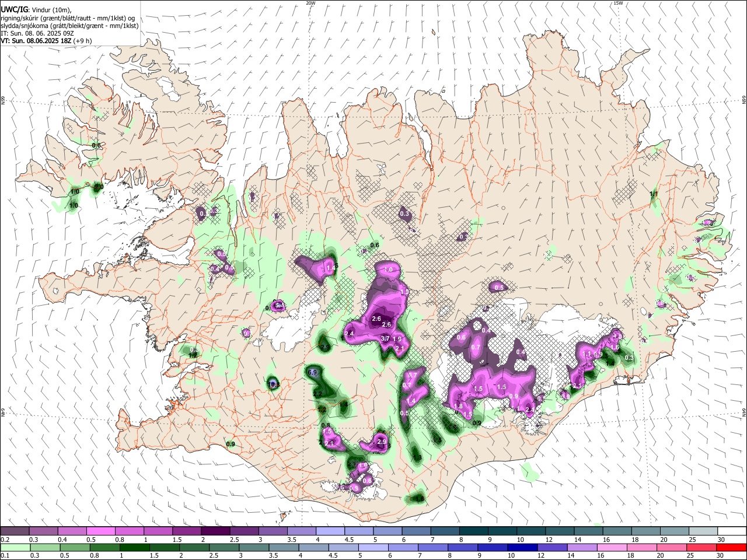Select the darkest purple 2 upper legend swatch

pyautogui.click(x=215, y=531)
